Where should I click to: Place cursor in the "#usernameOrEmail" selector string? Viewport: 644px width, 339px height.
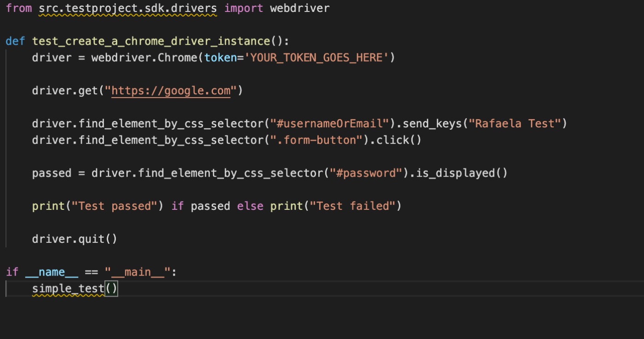point(330,124)
